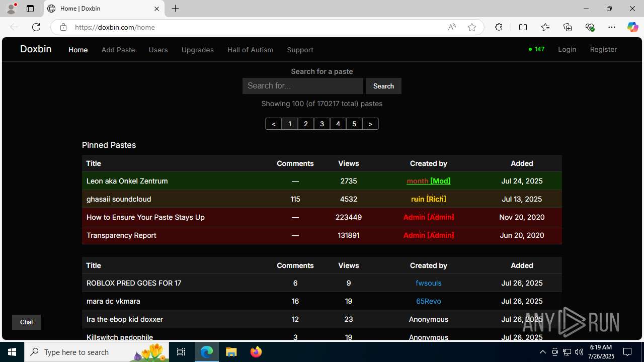Open the tab actions menu icon
Viewport: 644px width, 362px height.
(30, 9)
